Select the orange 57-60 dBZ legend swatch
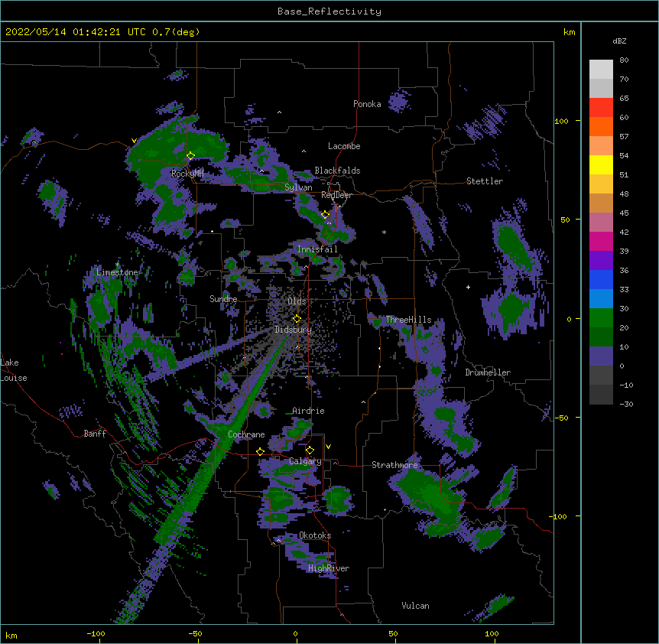The image size is (659, 644). 601,126
